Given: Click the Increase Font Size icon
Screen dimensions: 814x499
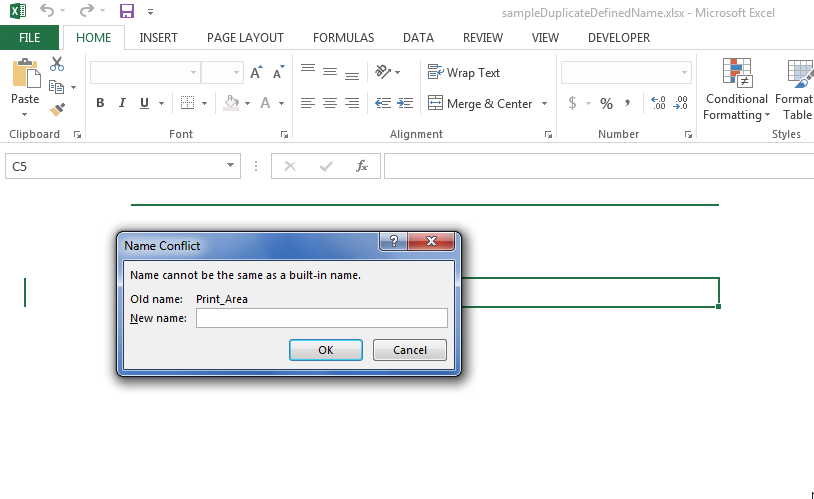Looking at the screenshot, I should tap(256, 73).
